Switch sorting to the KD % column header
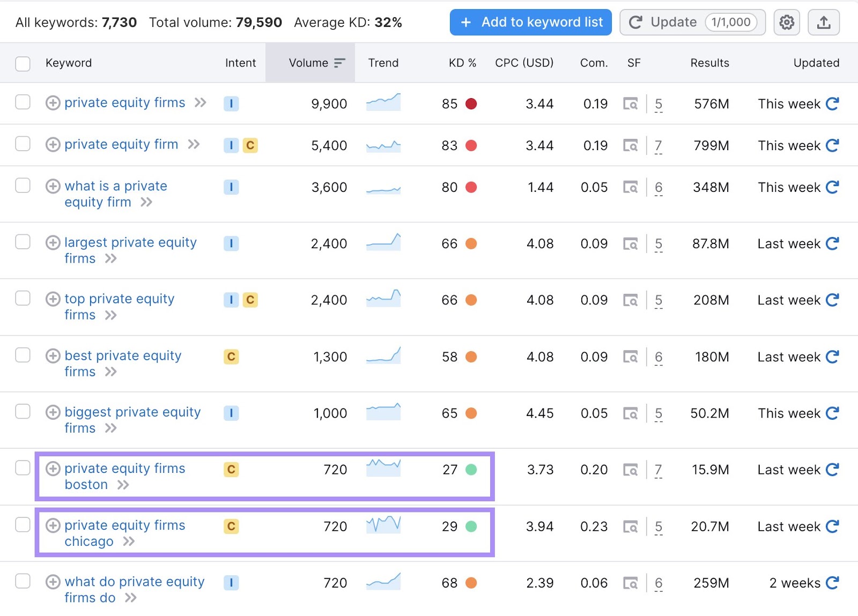 pyautogui.click(x=462, y=63)
